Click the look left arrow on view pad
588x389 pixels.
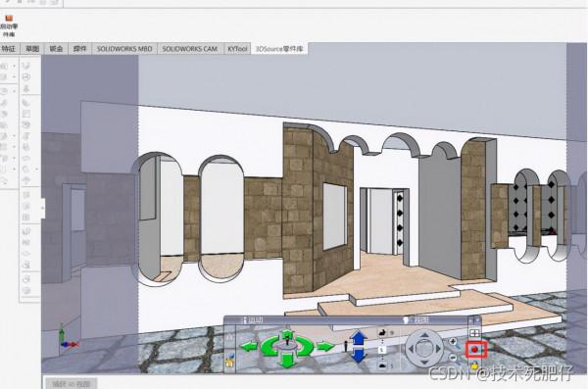411,349
